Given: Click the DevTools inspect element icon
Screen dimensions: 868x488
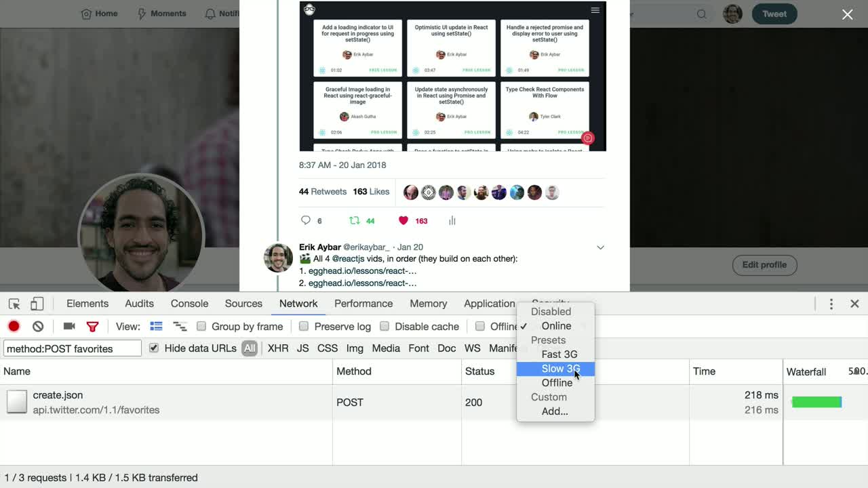Looking at the screenshot, I should (x=14, y=304).
